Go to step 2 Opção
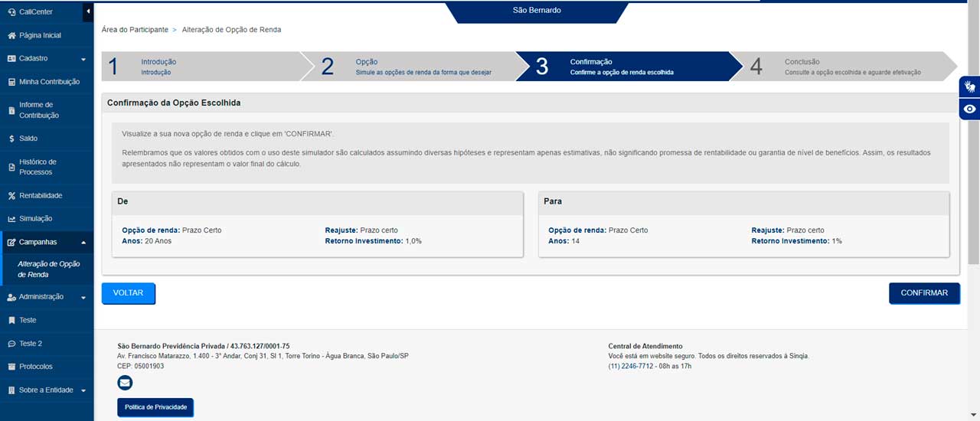 415,67
